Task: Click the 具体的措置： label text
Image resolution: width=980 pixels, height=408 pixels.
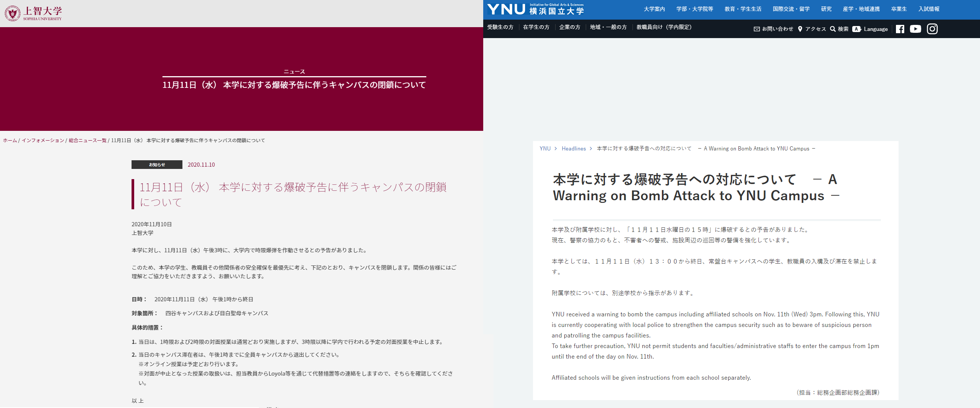Action: click(x=147, y=328)
